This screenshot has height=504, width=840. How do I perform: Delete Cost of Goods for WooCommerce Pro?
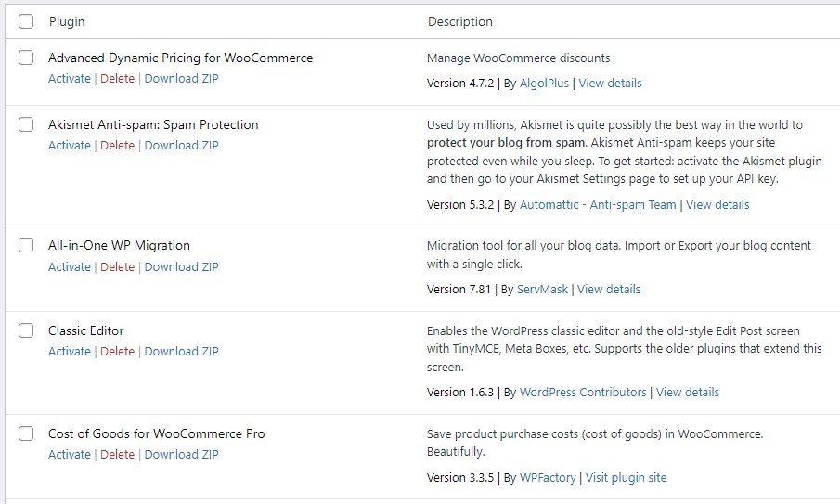click(x=117, y=455)
